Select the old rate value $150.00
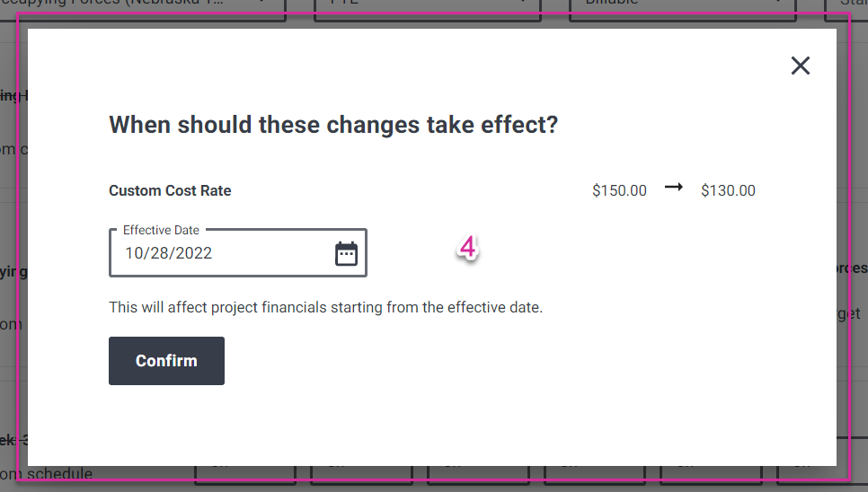The width and height of the screenshot is (868, 492). point(619,190)
